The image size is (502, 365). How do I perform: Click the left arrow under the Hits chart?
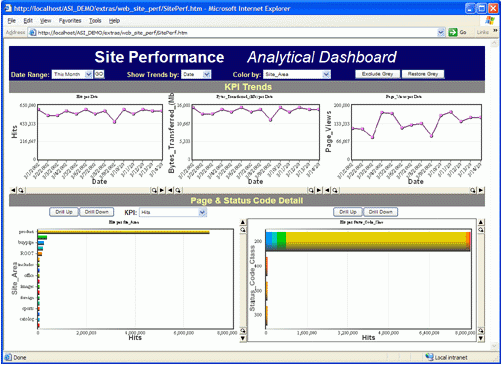click(x=13, y=190)
